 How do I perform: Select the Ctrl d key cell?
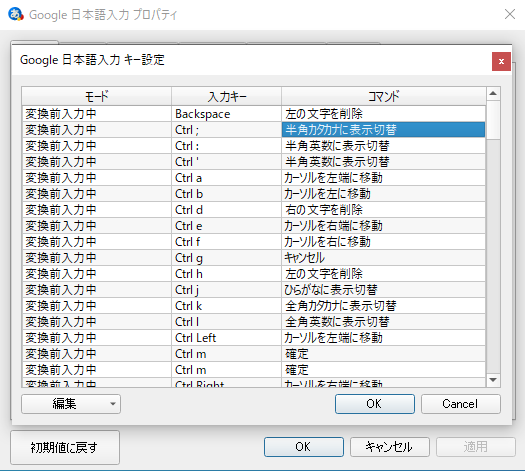click(x=226, y=210)
